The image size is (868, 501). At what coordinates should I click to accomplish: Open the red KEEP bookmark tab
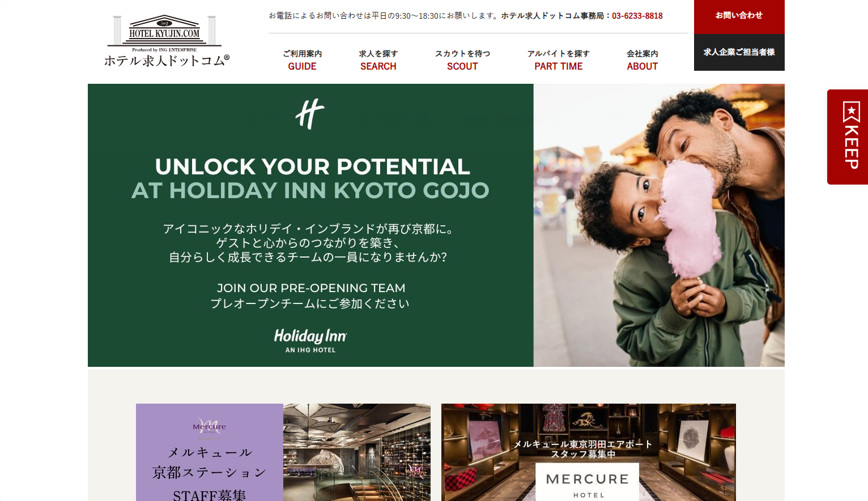pyautogui.click(x=848, y=137)
